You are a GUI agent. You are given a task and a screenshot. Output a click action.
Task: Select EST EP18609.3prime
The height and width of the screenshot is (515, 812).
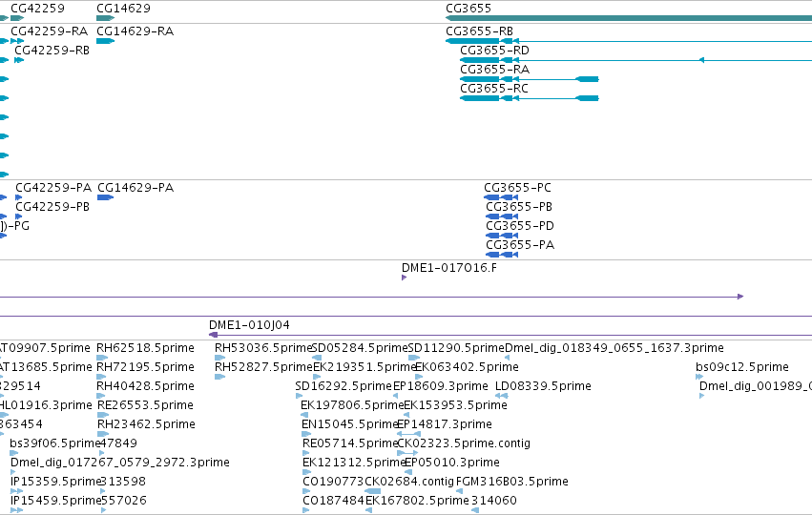coord(440,386)
